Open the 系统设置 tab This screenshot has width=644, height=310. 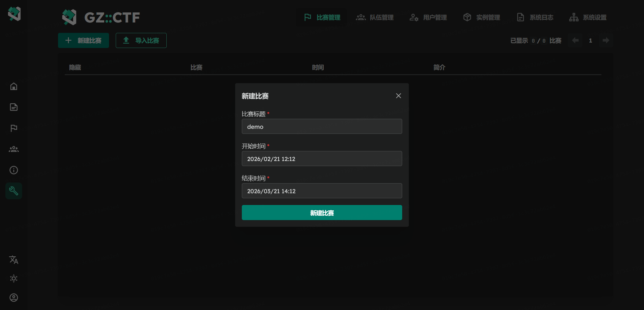pyautogui.click(x=588, y=17)
